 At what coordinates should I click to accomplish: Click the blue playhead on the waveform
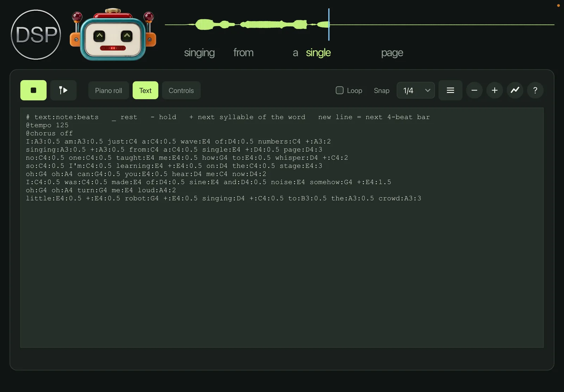pyautogui.click(x=329, y=24)
